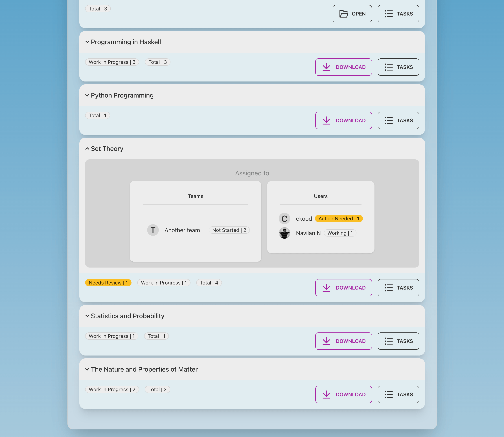Click the download arrow icon for Programming in Haskell
This screenshot has height=437, width=504.
click(x=326, y=67)
